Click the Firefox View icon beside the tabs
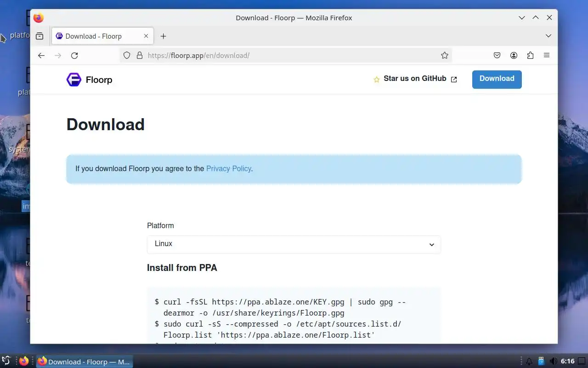 pos(40,36)
